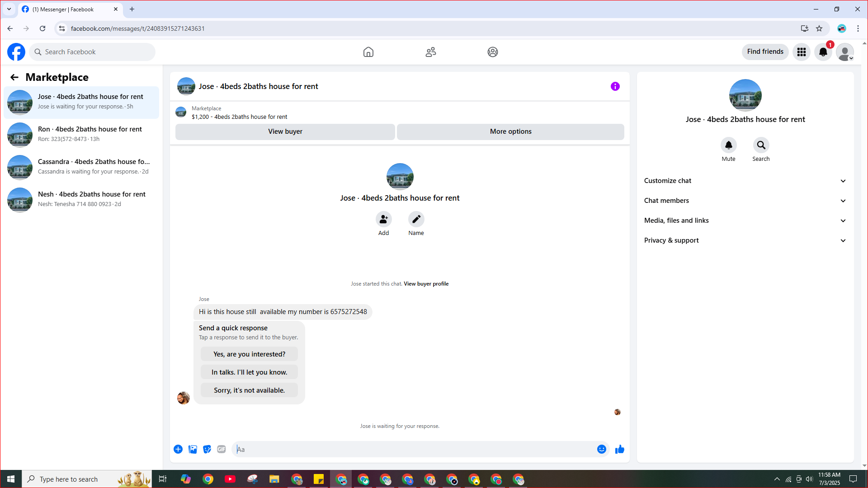Open the emoji picker
This screenshot has height=488, width=868.
click(602, 449)
